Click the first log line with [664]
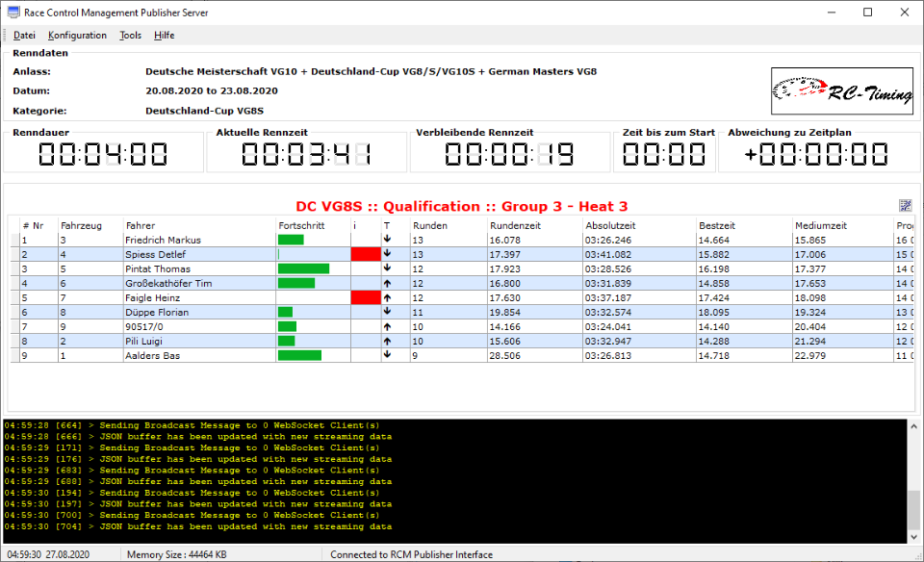Image resolution: width=924 pixels, height=562 pixels. (192, 425)
